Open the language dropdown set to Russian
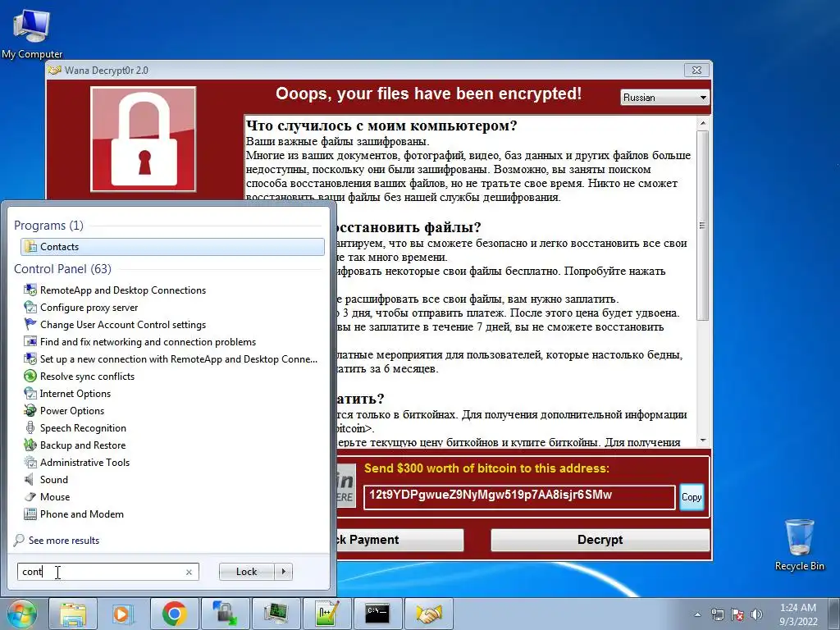The image size is (840, 630). pyautogui.click(x=664, y=98)
